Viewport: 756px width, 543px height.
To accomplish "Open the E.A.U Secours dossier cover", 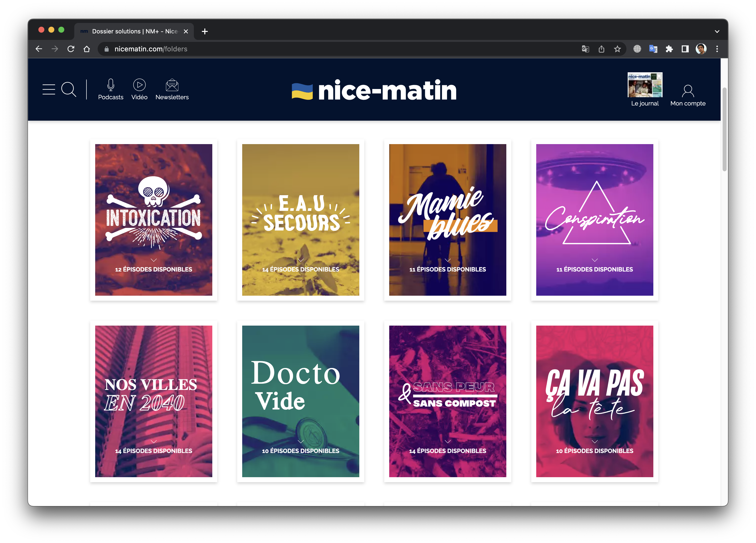I will point(301,220).
